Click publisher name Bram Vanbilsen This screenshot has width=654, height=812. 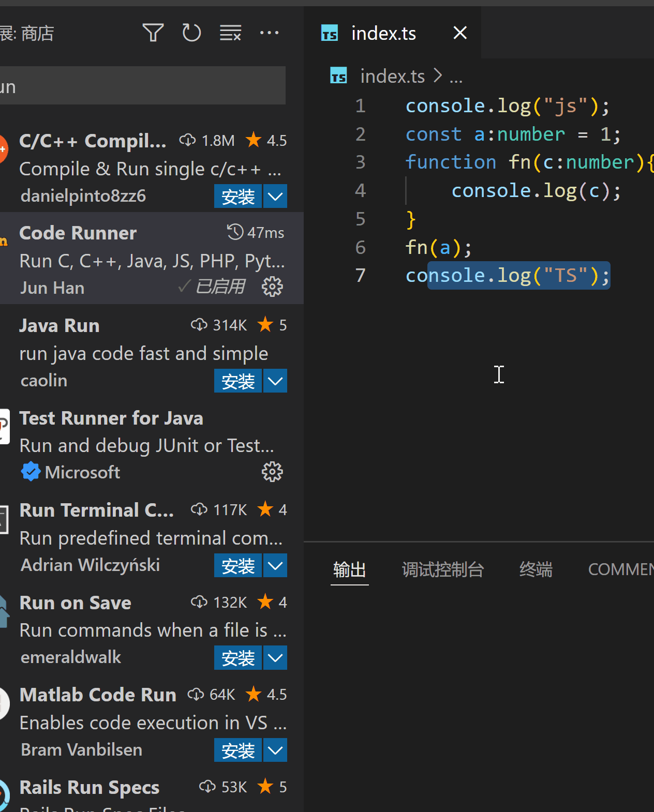82,749
